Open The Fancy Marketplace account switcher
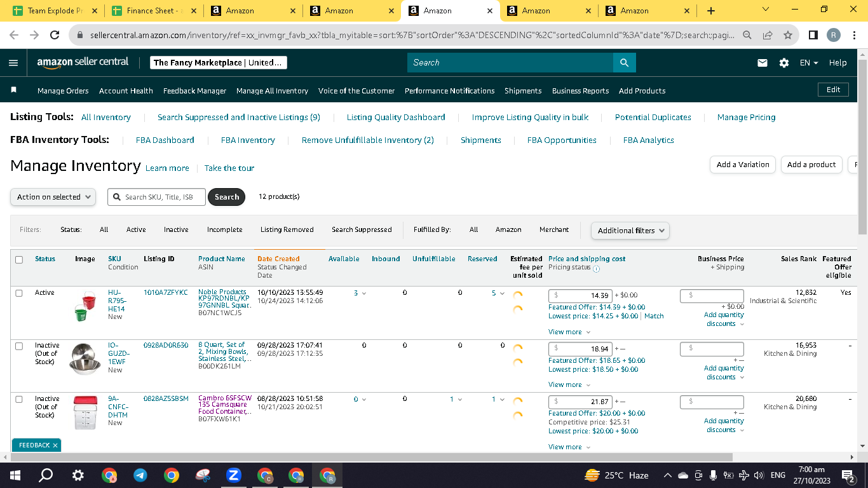This screenshot has height=488, width=868. 219,62
